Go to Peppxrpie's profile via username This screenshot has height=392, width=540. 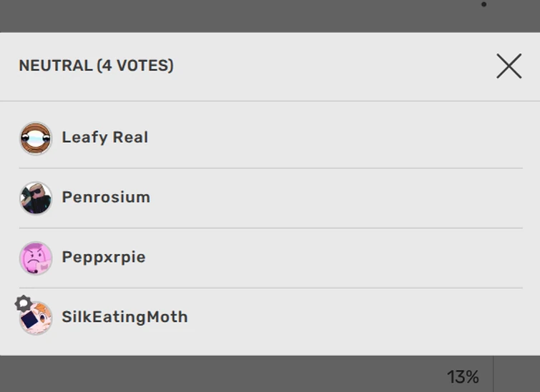pos(103,258)
